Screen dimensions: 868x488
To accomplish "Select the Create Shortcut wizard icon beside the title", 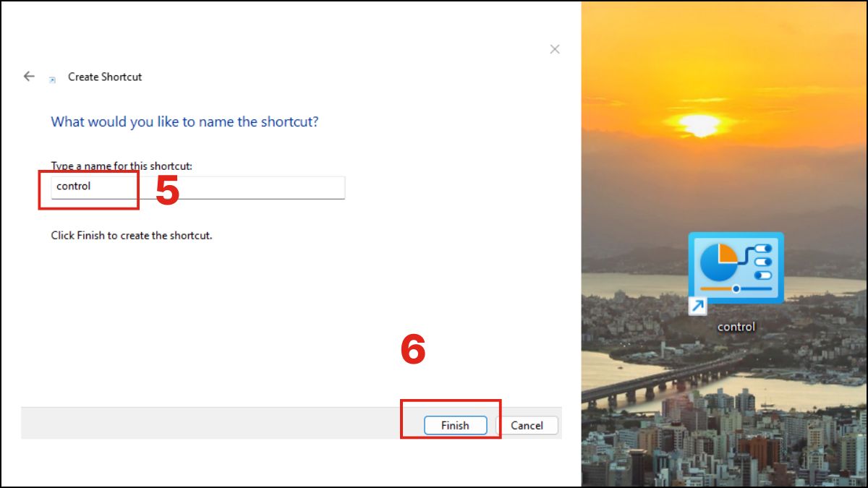I will tap(51, 78).
